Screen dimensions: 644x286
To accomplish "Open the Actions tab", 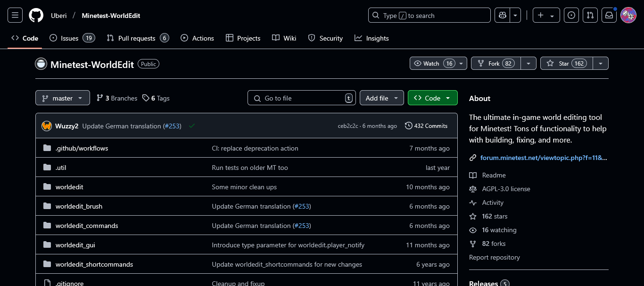I will pos(198,38).
